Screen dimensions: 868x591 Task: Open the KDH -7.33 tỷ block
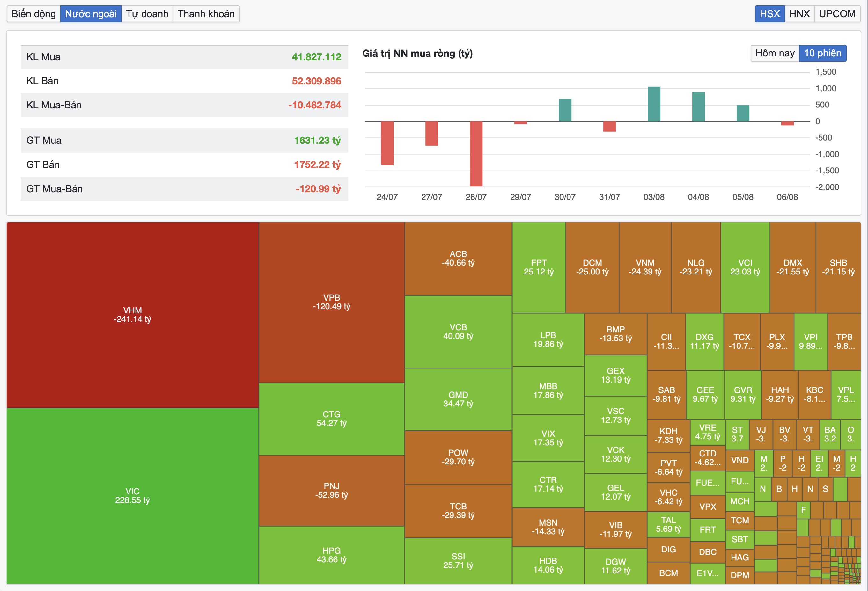coord(669,436)
